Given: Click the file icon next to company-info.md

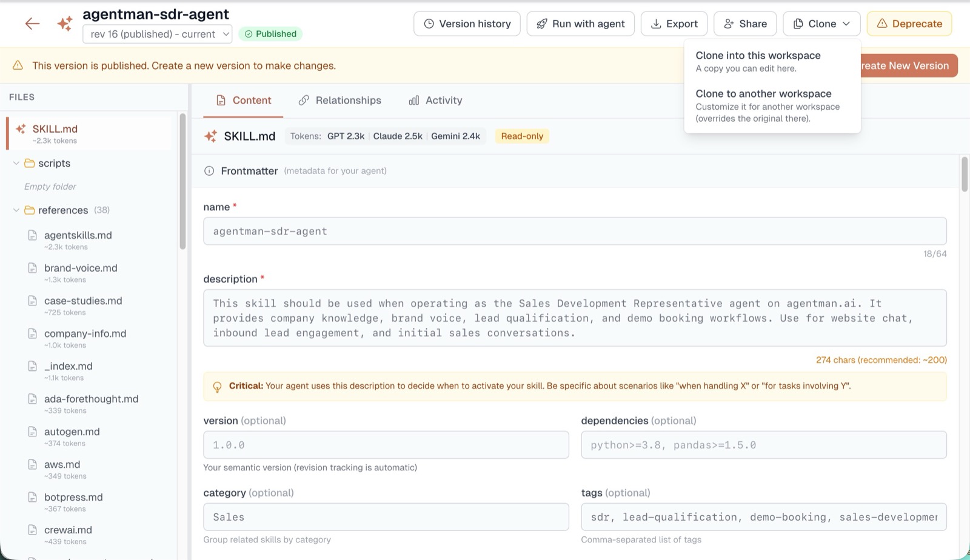Looking at the screenshot, I should tap(33, 333).
